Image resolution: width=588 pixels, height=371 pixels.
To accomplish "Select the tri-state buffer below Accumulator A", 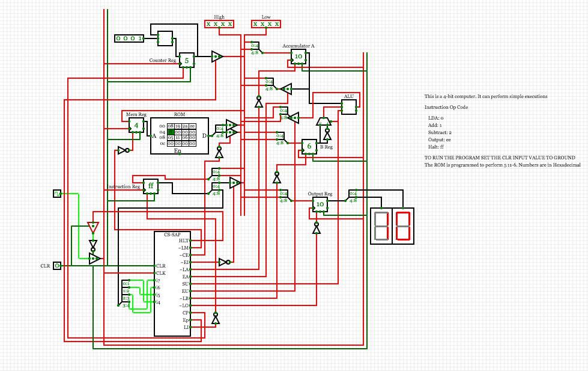I will click(286, 89).
